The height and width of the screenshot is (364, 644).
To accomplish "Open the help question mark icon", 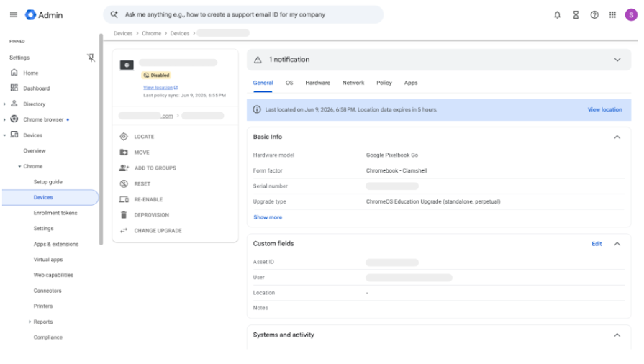I will point(594,15).
